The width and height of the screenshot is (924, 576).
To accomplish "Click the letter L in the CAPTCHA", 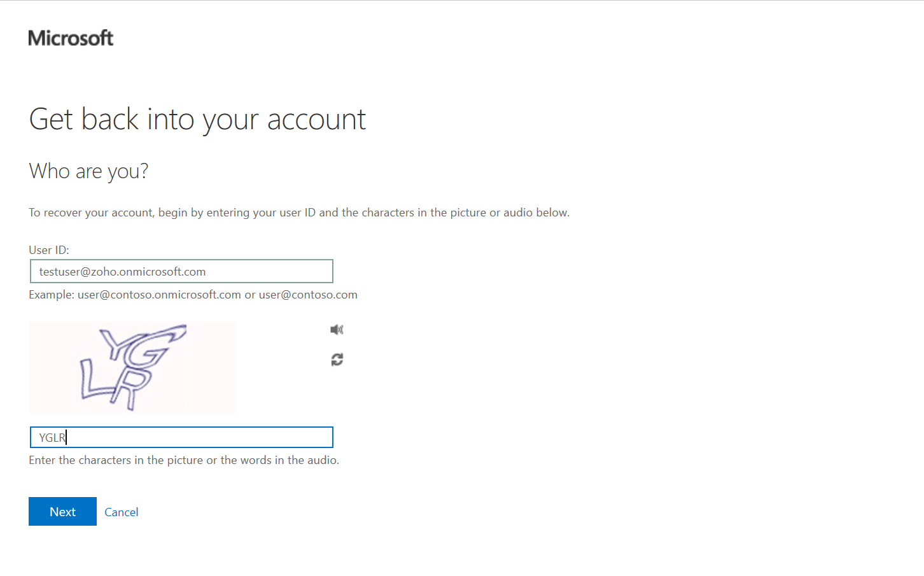I will click(x=90, y=381).
